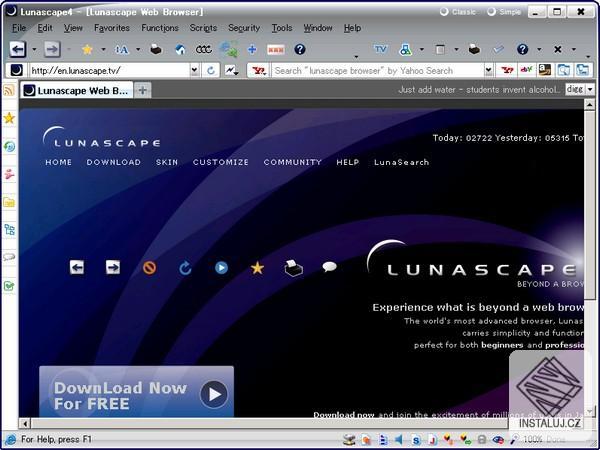Toggle the 'S' script icon in status bar

416,440
